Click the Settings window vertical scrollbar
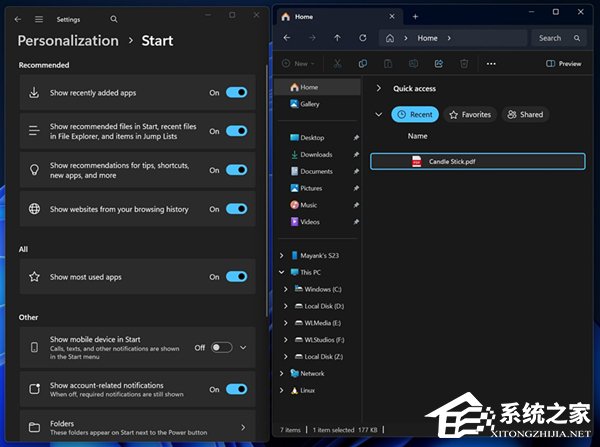 (x=267, y=190)
